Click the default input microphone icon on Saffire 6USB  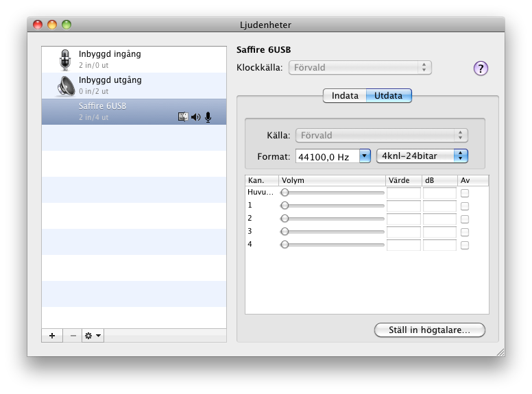(208, 117)
